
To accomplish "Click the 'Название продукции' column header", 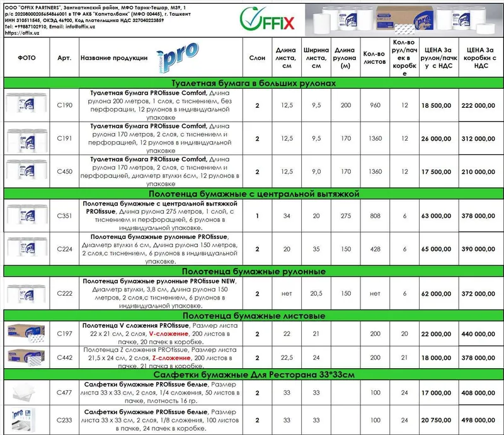I will coord(114,58).
